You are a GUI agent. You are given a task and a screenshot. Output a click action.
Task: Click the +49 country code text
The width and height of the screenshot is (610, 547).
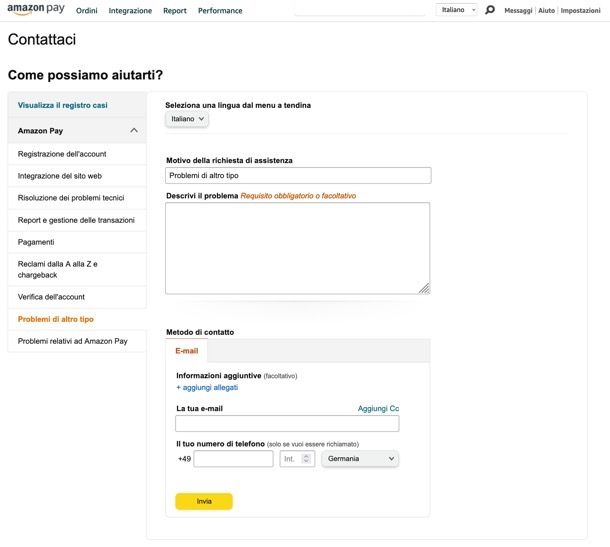point(184,459)
